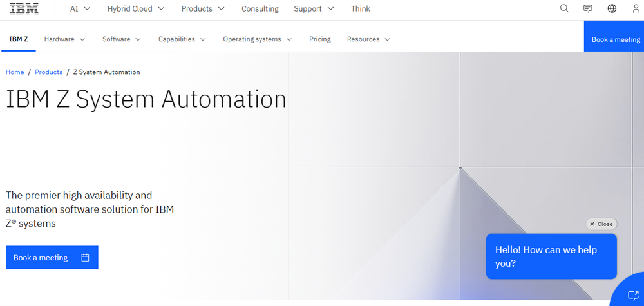
Task: Click the hero Book a meeting button
Action: [52, 258]
